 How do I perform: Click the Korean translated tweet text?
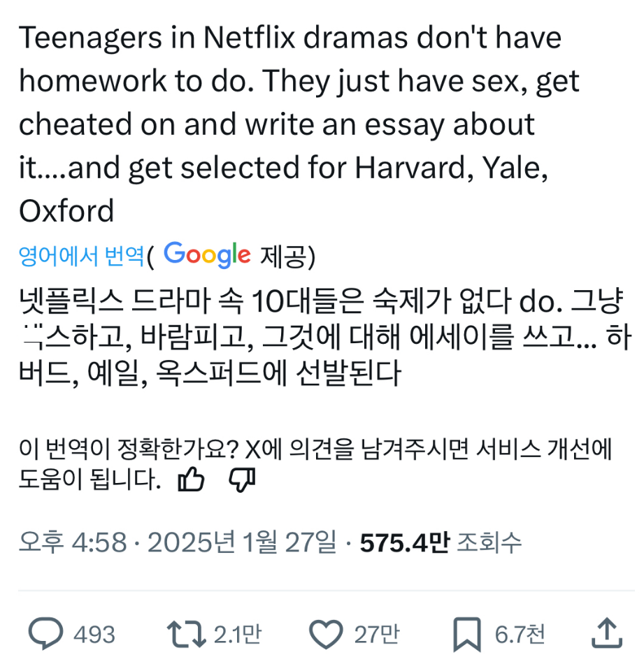click(x=322, y=338)
